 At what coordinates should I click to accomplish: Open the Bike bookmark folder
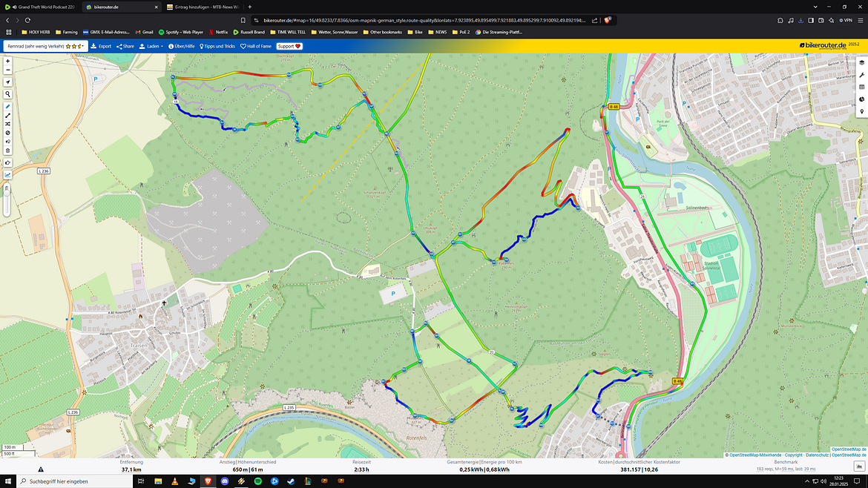[x=415, y=32]
